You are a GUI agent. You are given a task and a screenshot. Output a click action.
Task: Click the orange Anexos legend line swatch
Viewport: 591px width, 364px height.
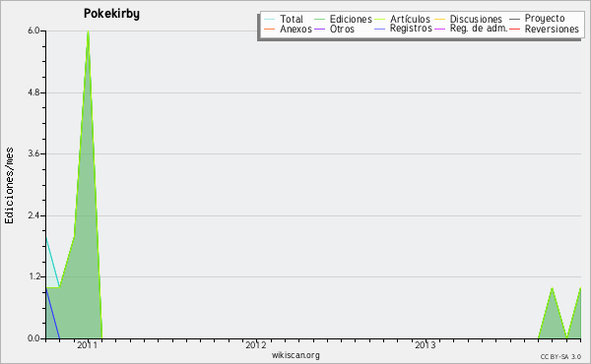point(269,29)
